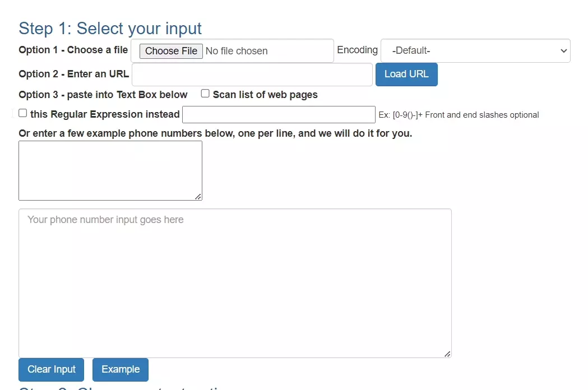Click the resize handle of the large textarea
Screen dimensions: 588x390
[447, 353]
